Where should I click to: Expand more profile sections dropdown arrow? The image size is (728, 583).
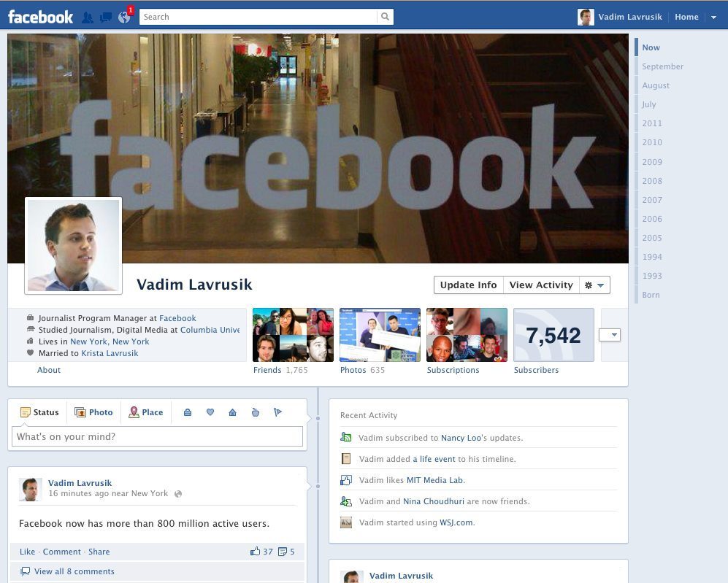(610, 335)
